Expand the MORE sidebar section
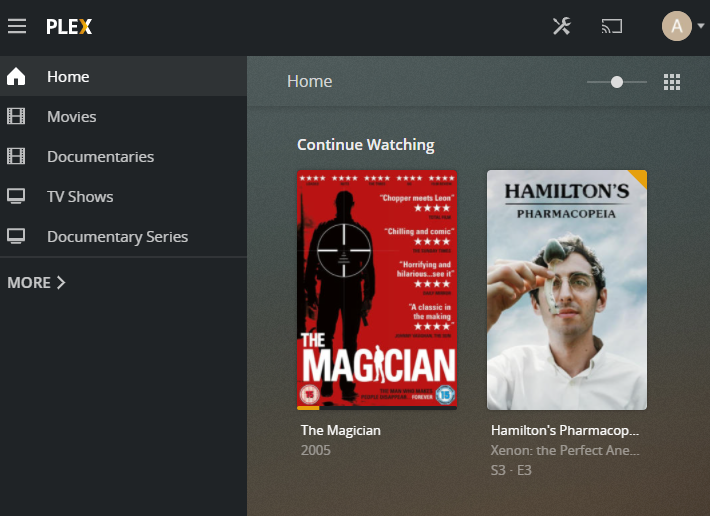The height and width of the screenshot is (516, 710). [x=37, y=282]
